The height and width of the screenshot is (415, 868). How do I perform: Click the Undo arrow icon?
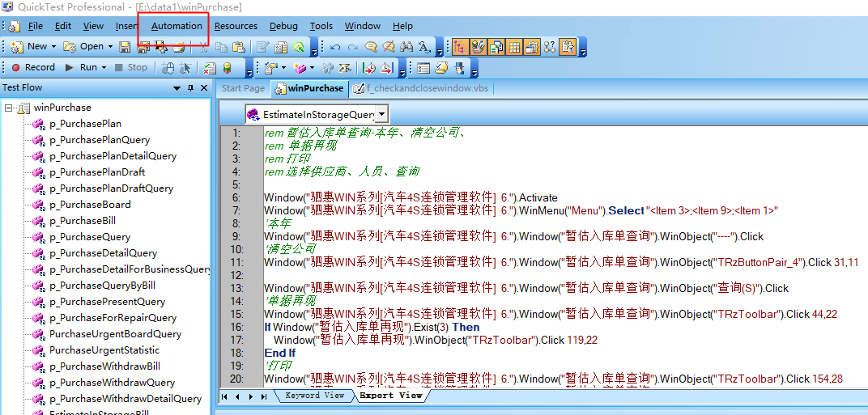pos(335,47)
